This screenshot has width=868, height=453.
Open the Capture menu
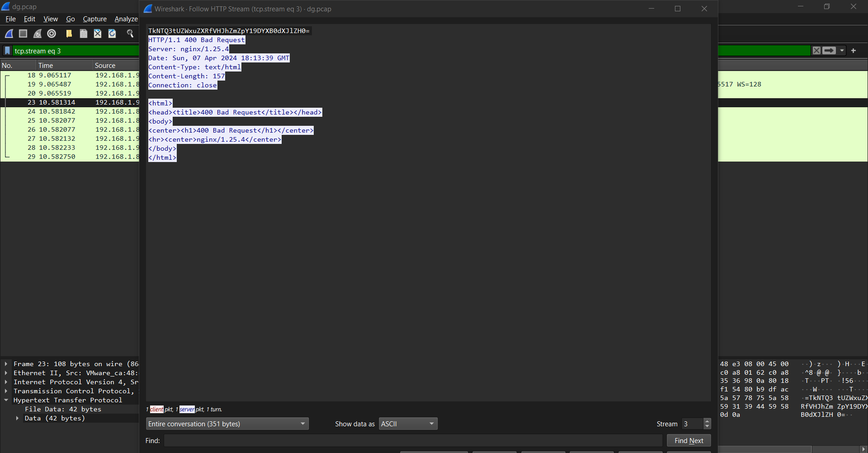tap(94, 19)
